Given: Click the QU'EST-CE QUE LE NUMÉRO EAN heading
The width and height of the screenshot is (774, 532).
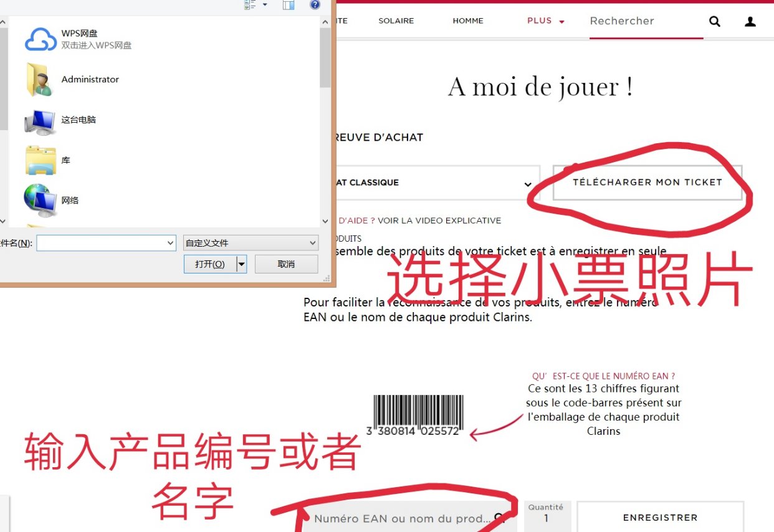Looking at the screenshot, I should tap(603, 376).
